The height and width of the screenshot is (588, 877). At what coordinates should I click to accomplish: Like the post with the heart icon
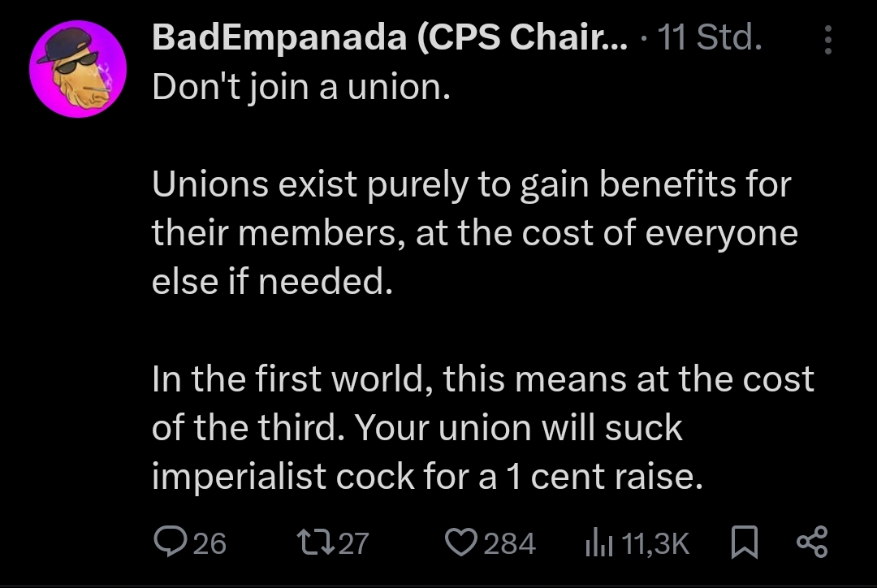[x=461, y=543]
